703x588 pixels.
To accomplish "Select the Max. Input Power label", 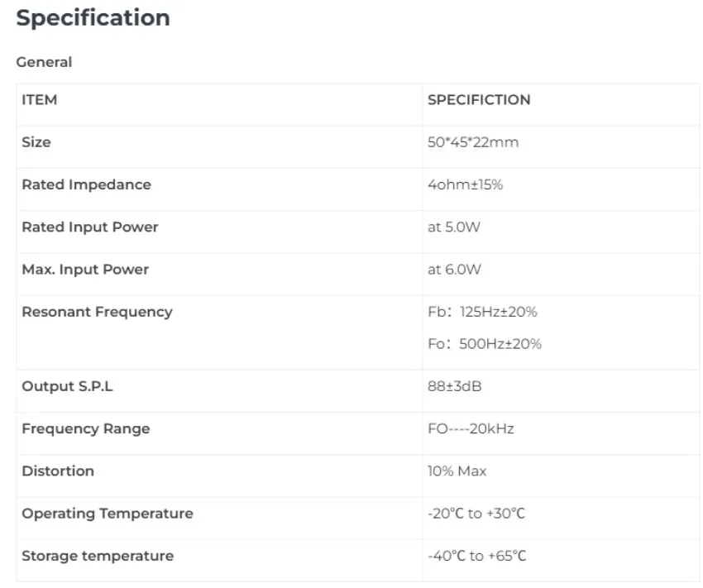I will click(x=85, y=269).
